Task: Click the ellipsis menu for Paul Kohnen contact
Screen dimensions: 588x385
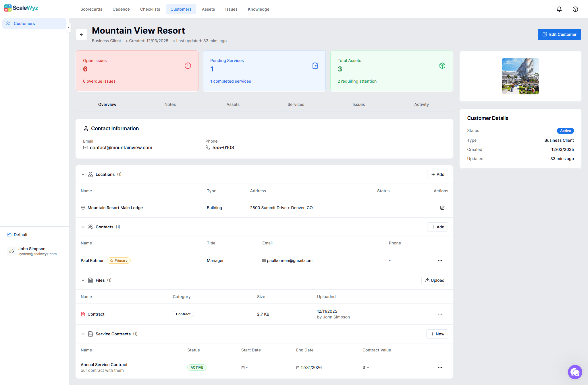Action: tap(440, 260)
